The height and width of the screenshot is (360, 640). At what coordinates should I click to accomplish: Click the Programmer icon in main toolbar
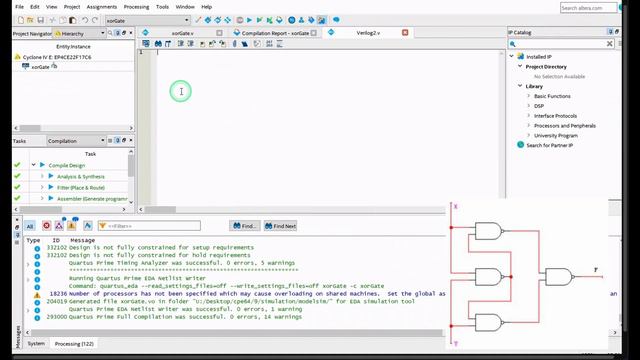(x=311, y=20)
